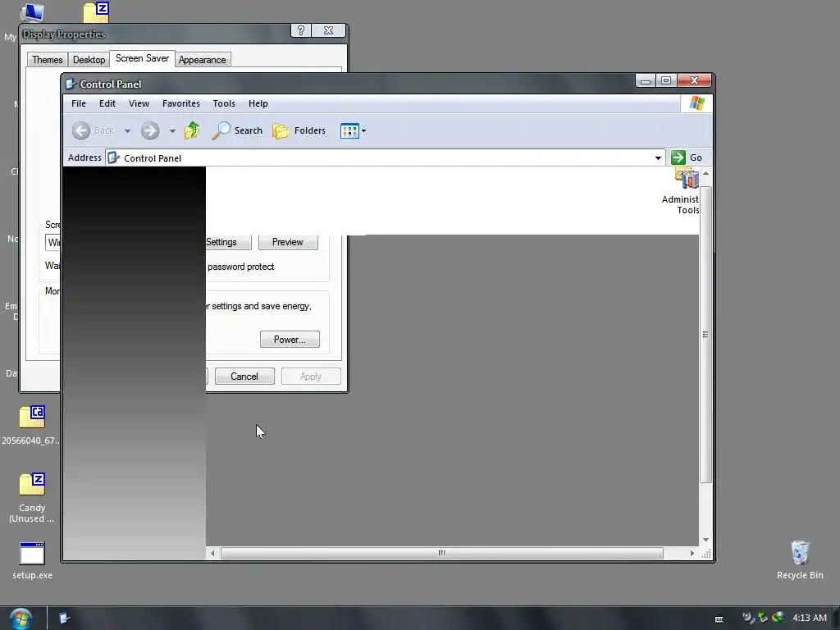This screenshot has height=630, width=840.
Task: Open the Help menu
Action: pos(258,103)
